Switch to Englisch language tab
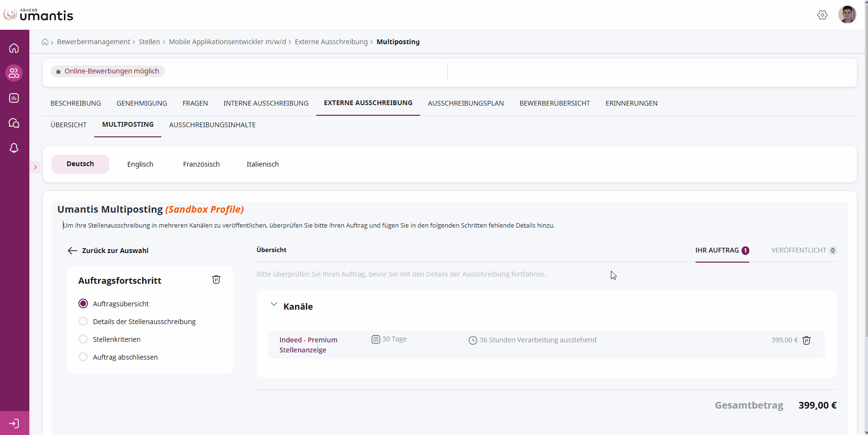The height and width of the screenshot is (435, 868). [140, 164]
